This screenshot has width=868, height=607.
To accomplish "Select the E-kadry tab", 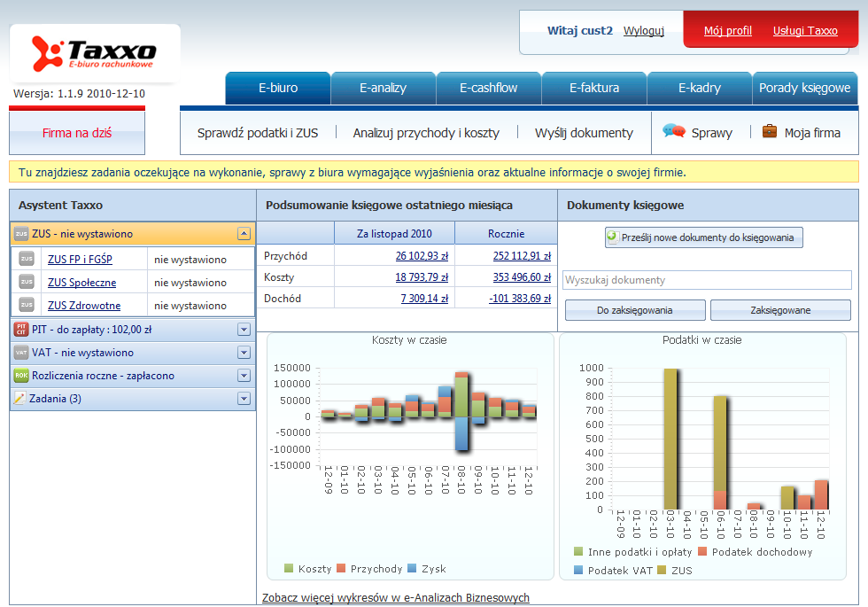I will [699, 88].
